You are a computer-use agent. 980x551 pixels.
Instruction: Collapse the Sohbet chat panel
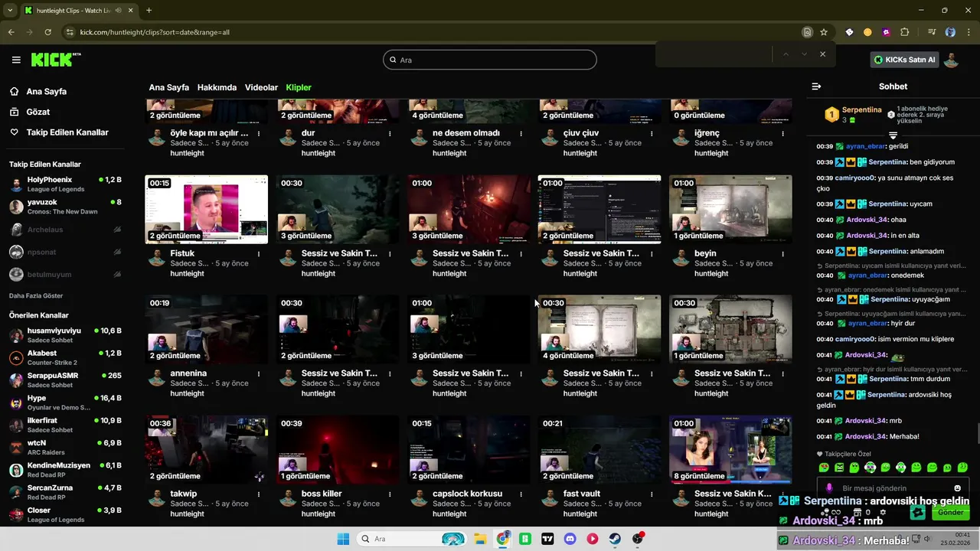(816, 86)
